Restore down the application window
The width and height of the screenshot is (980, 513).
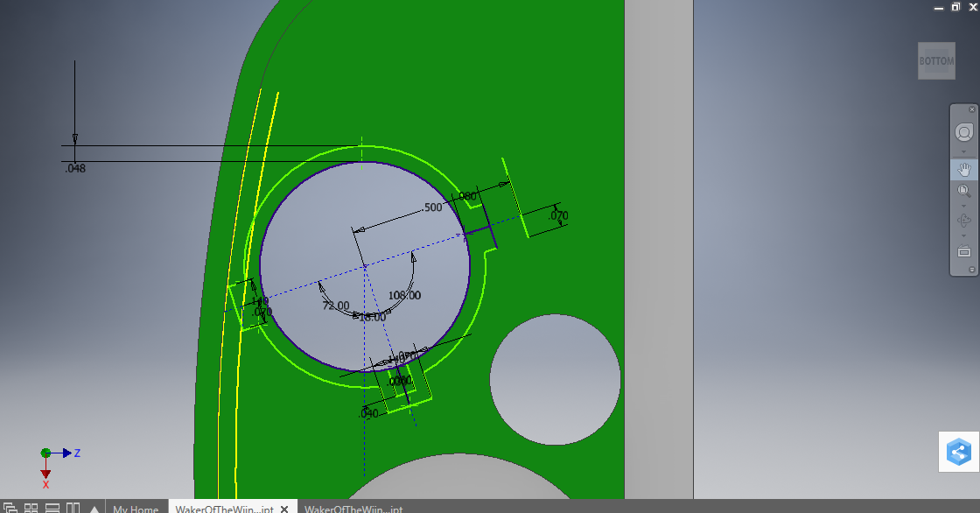[955, 7]
